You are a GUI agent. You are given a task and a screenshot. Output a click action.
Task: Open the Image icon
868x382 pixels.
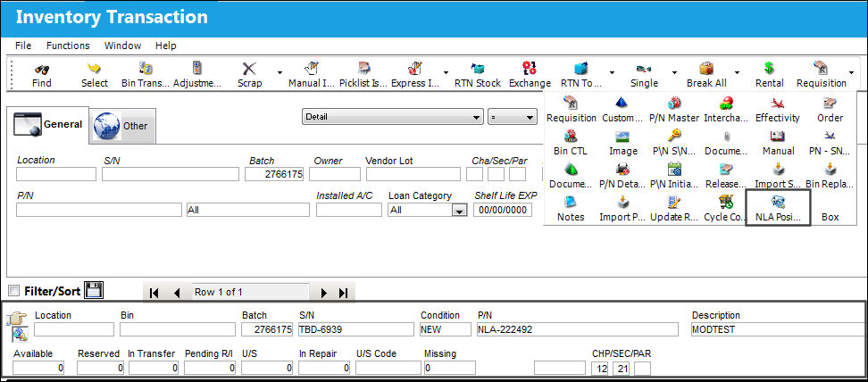(622, 137)
